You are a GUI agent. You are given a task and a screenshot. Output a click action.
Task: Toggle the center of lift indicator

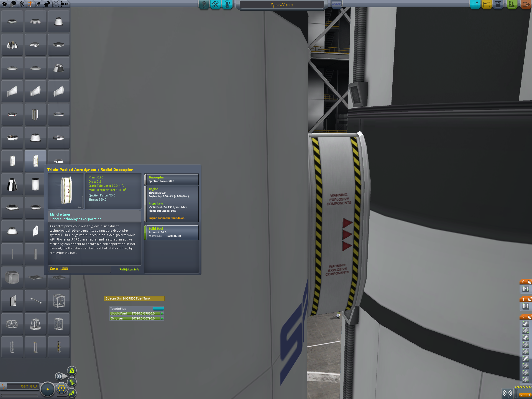(72, 393)
